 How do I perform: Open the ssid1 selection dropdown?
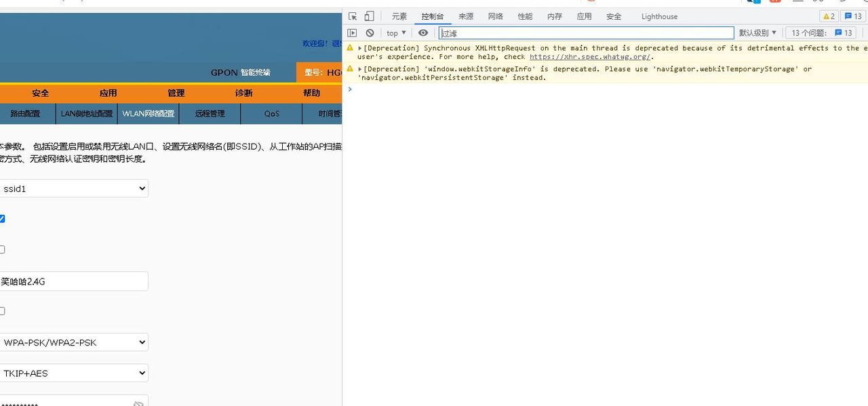(x=73, y=188)
